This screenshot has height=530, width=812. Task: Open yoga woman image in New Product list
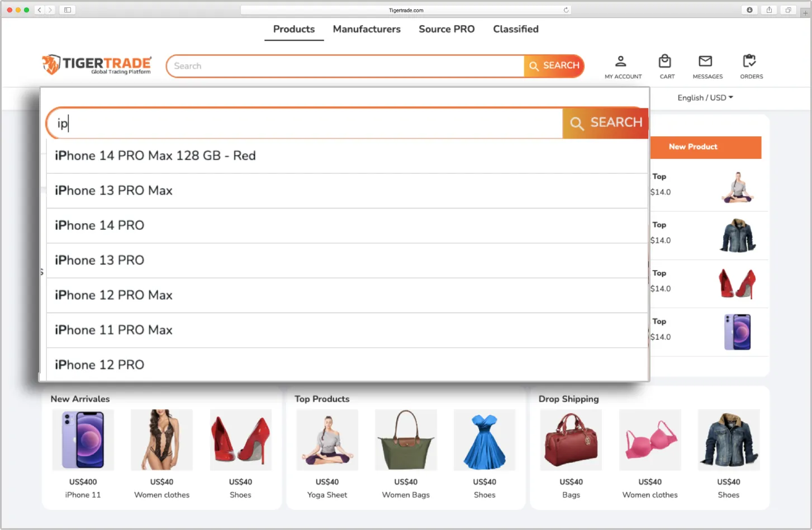coord(738,187)
